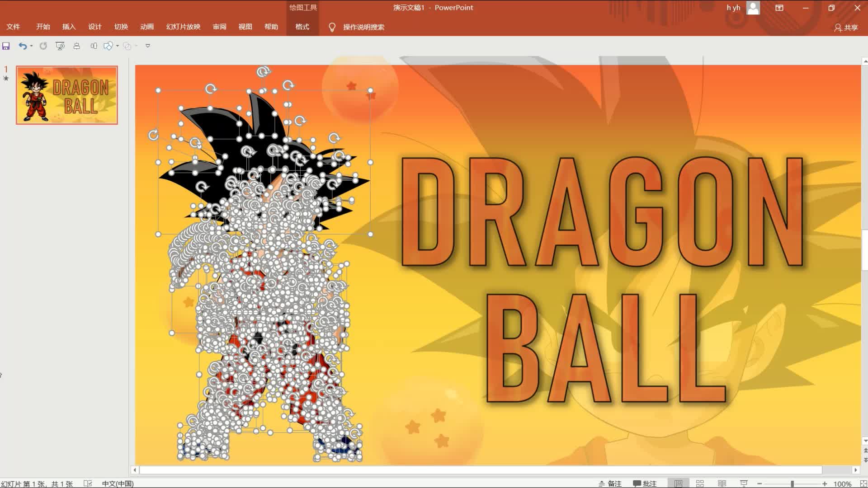Click zoom in plus button
This screenshot has width=868, height=488.
(825, 483)
